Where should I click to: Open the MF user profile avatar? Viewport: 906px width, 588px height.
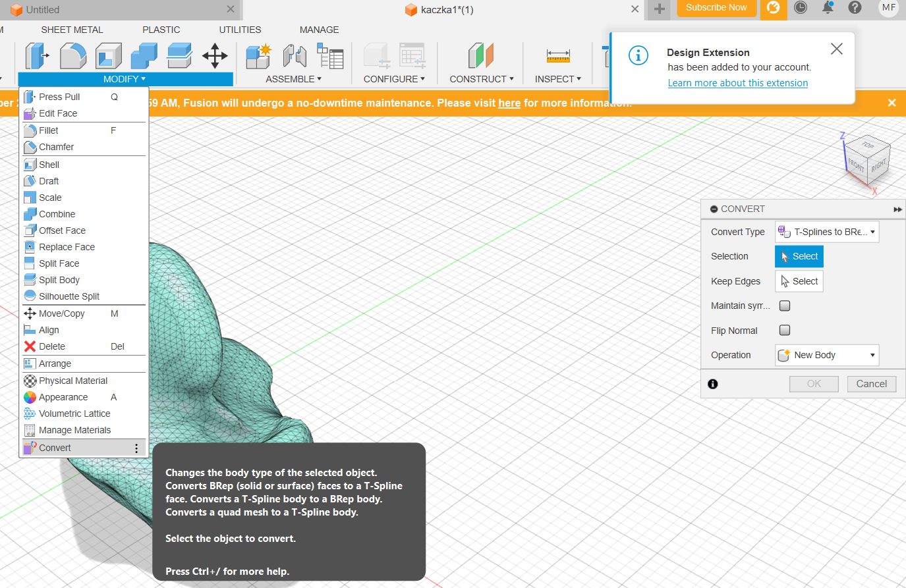tap(889, 8)
